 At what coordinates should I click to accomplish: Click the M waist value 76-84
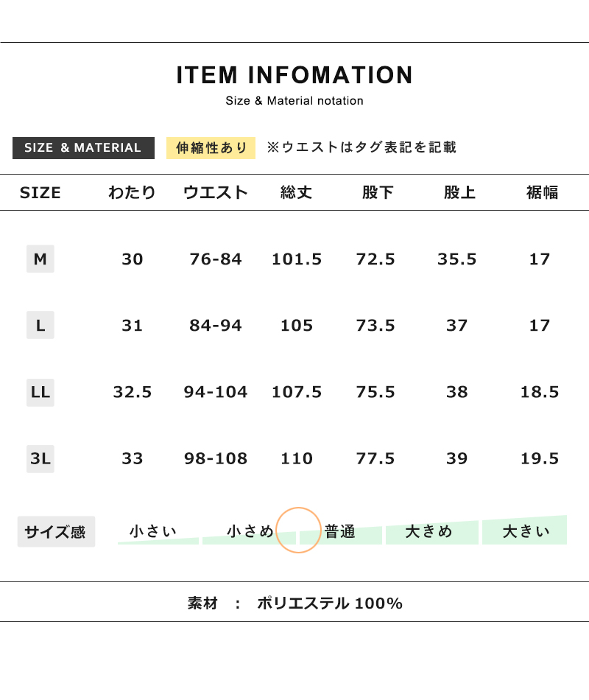point(216,259)
